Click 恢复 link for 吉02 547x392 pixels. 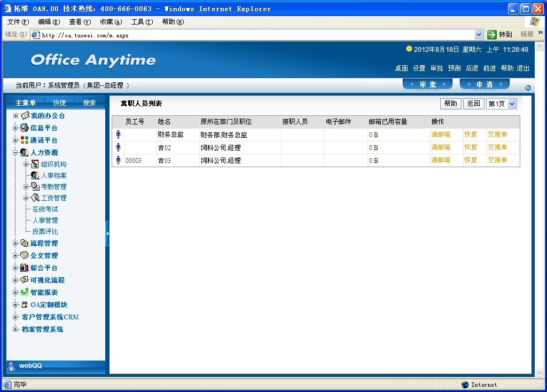click(x=471, y=147)
